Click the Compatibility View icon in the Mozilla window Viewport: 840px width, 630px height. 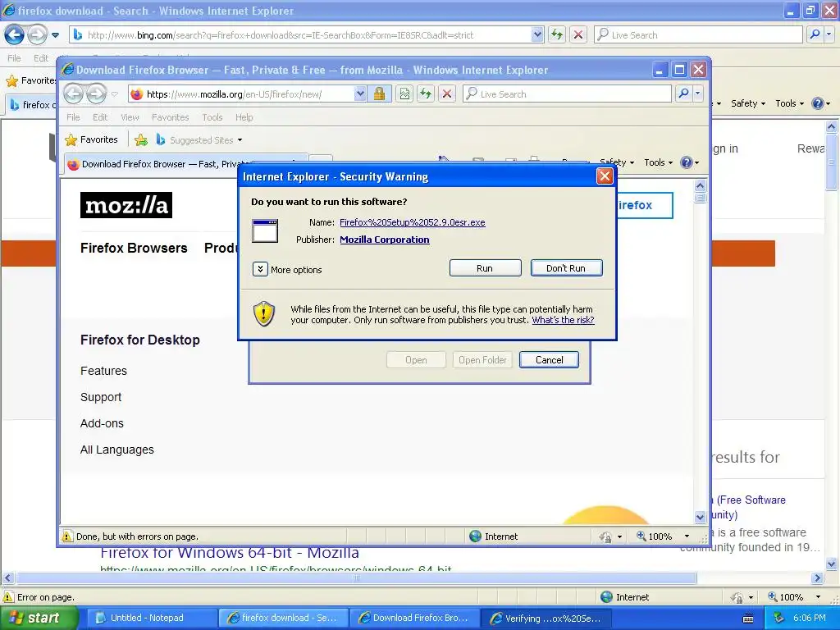click(x=404, y=94)
